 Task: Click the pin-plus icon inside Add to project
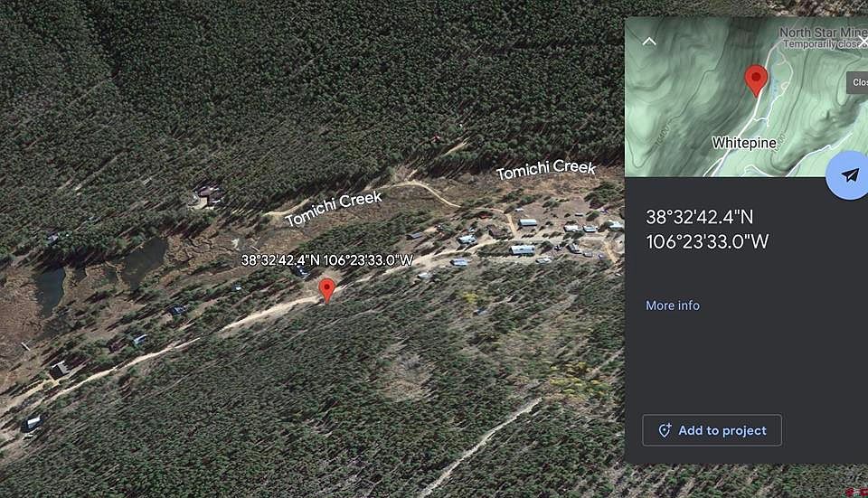pos(665,430)
